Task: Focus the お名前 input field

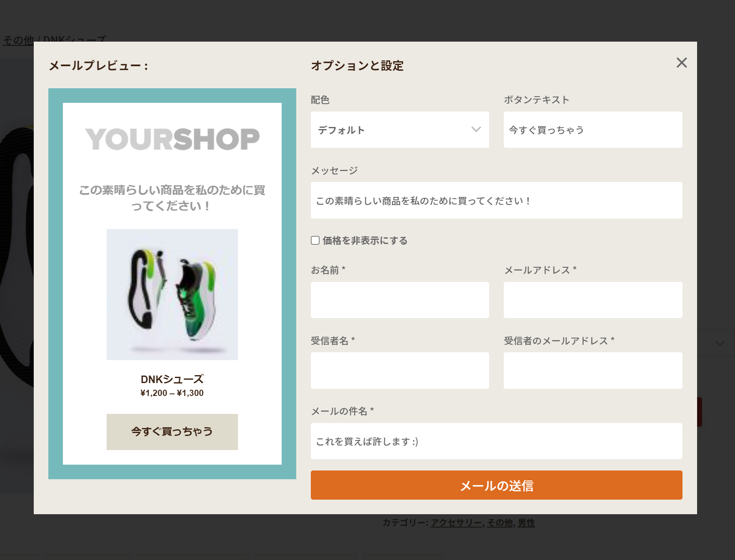Action: (x=400, y=300)
